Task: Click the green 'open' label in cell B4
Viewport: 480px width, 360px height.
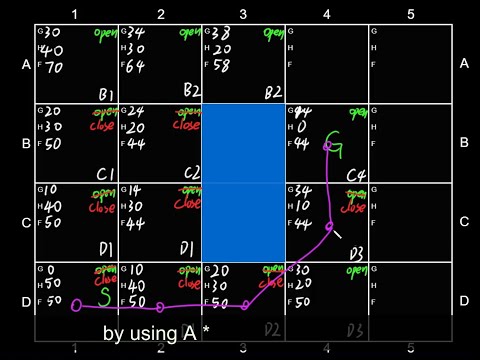Action: point(358,113)
